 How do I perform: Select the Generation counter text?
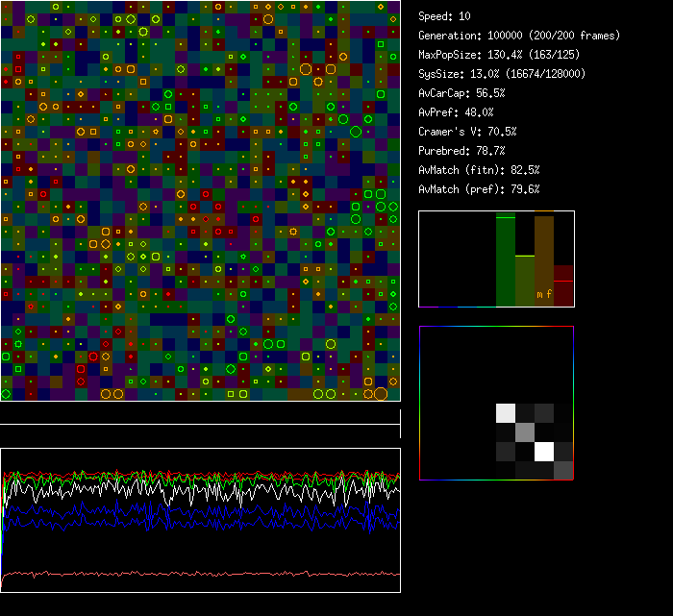pos(519,36)
